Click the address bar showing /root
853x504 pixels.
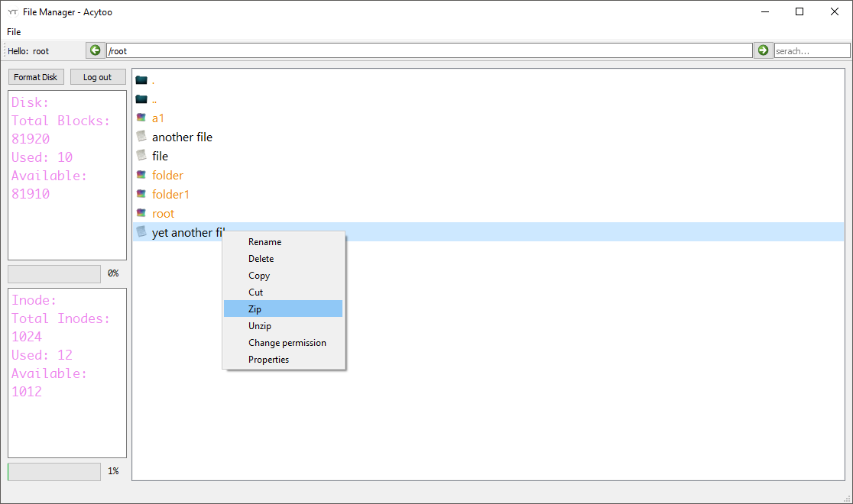tap(430, 50)
